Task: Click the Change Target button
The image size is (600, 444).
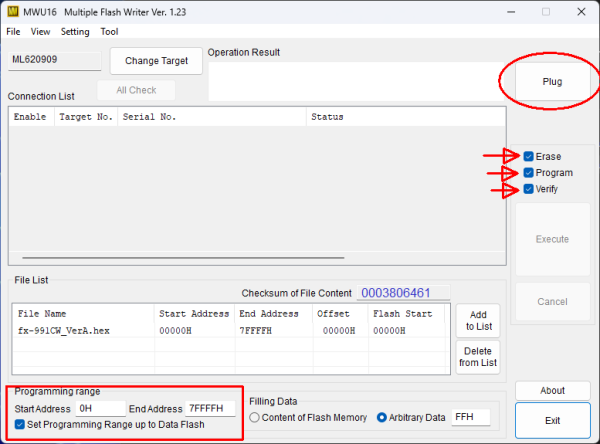Action: click(155, 61)
